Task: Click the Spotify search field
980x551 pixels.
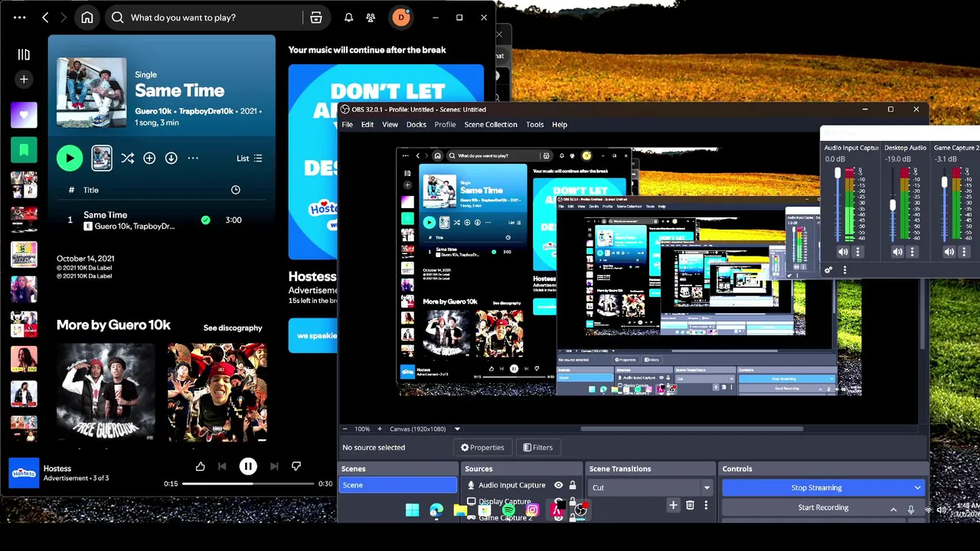Action: 205,17
